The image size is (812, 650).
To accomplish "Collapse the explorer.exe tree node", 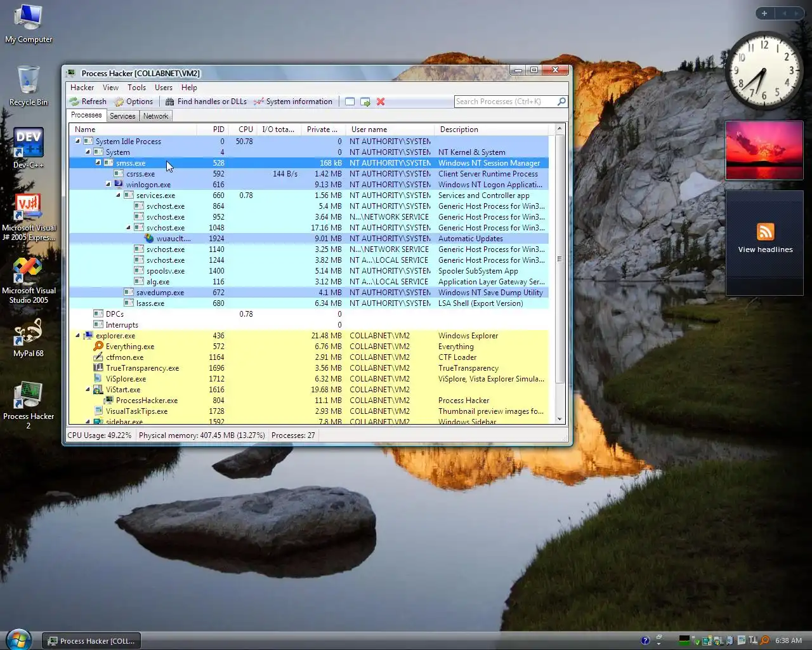I will pyautogui.click(x=77, y=336).
